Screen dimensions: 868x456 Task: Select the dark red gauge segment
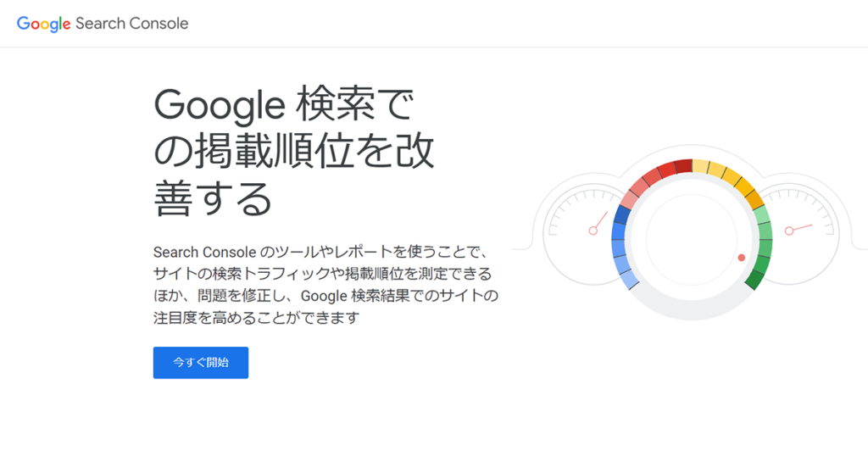[x=682, y=166]
